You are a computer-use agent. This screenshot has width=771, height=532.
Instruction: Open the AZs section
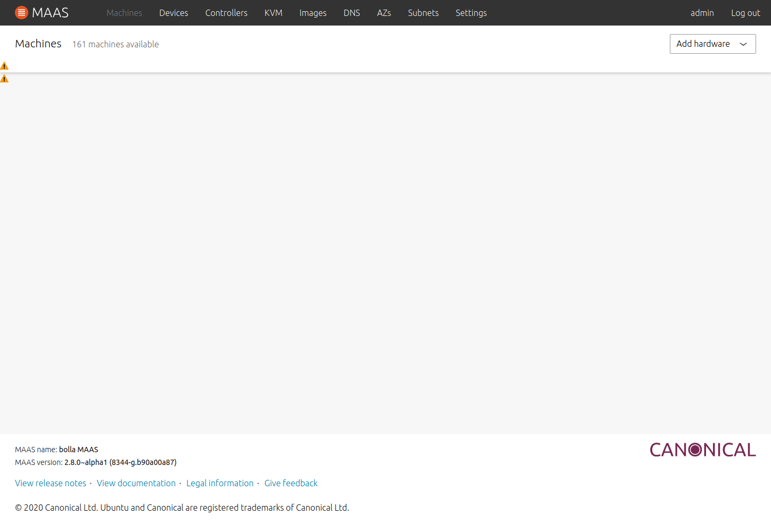384,13
